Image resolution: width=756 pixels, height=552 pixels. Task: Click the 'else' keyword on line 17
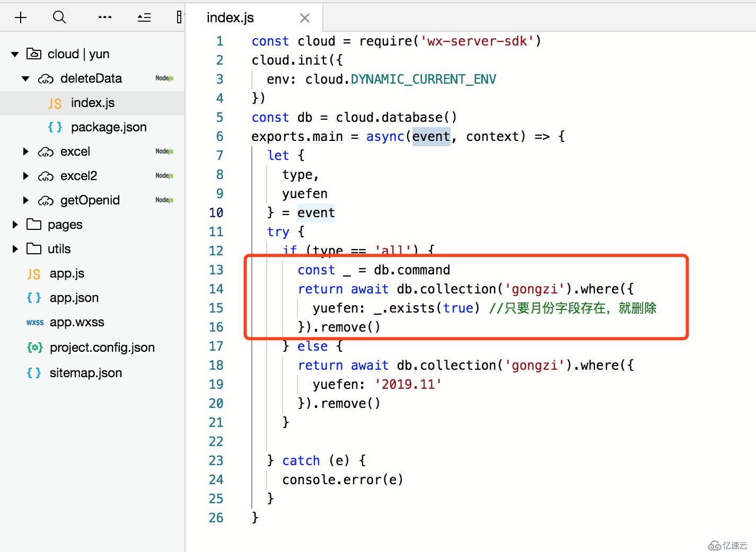tap(312, 346)
